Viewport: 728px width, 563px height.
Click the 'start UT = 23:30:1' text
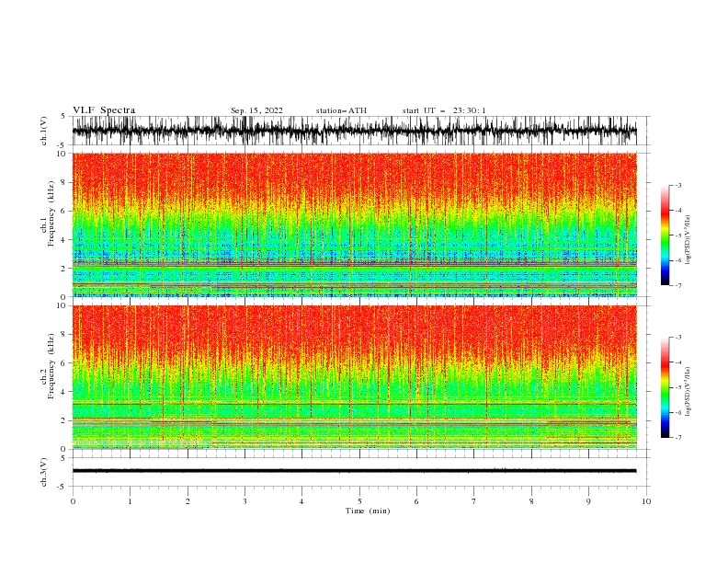point(444,110)
